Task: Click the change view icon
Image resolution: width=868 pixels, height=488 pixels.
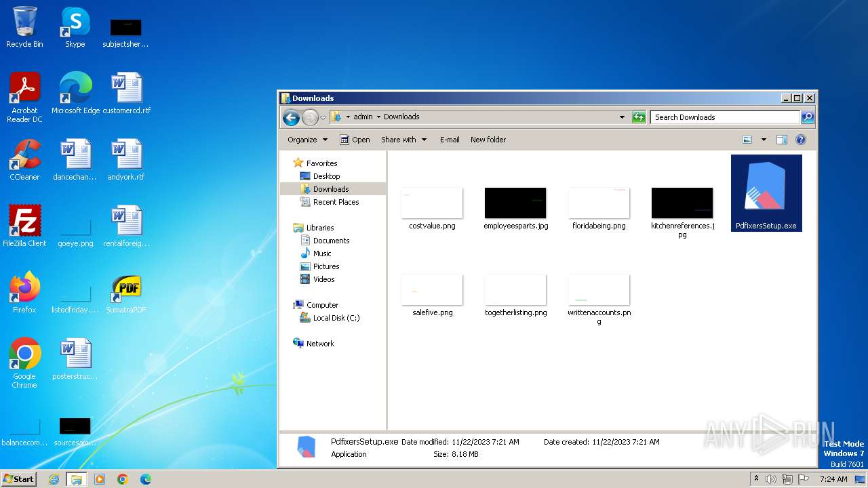Action: click(747, 140)
